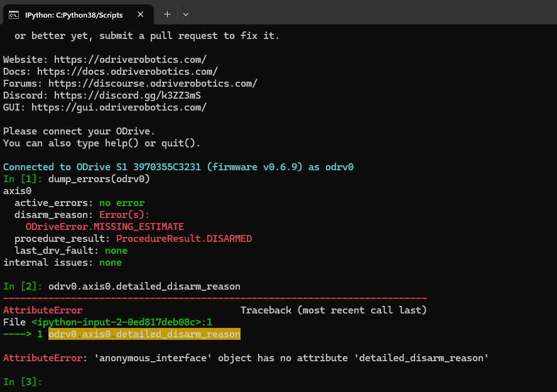The height and width of the screenshot is (392, 557).
Task: Click the ProcedureResult.DISARMED text
Action: (x=184, y=239)
